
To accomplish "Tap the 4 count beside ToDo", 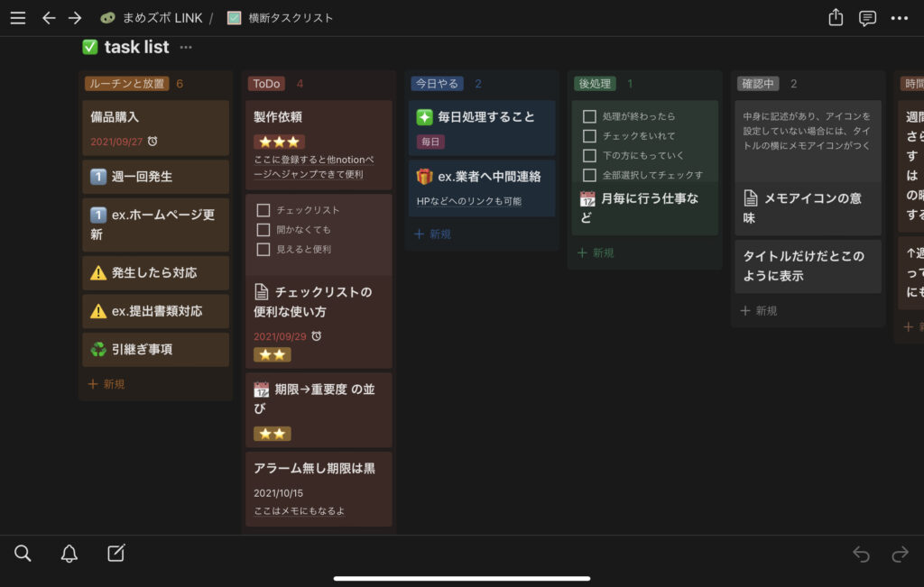I will 300,84.
